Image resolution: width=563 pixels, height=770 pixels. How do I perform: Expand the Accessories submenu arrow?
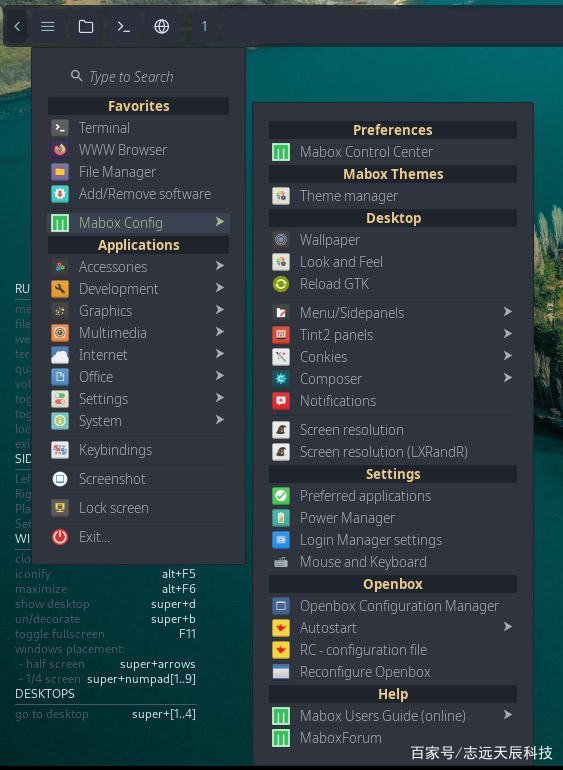coord(220,266)
